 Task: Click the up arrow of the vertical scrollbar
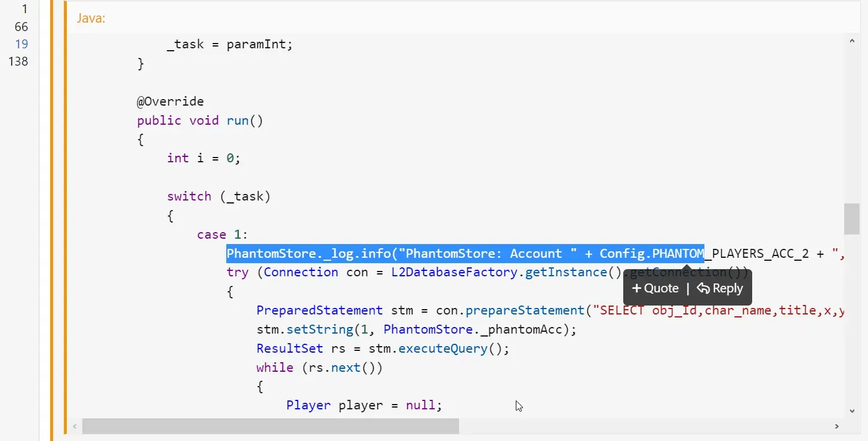coord(852,41)
